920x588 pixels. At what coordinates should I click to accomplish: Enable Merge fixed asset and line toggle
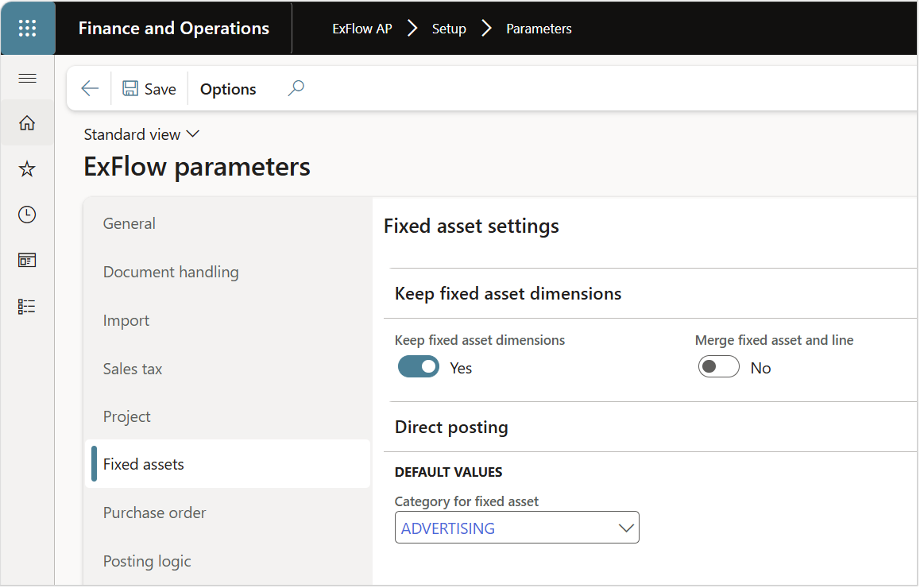coord(719,367)
